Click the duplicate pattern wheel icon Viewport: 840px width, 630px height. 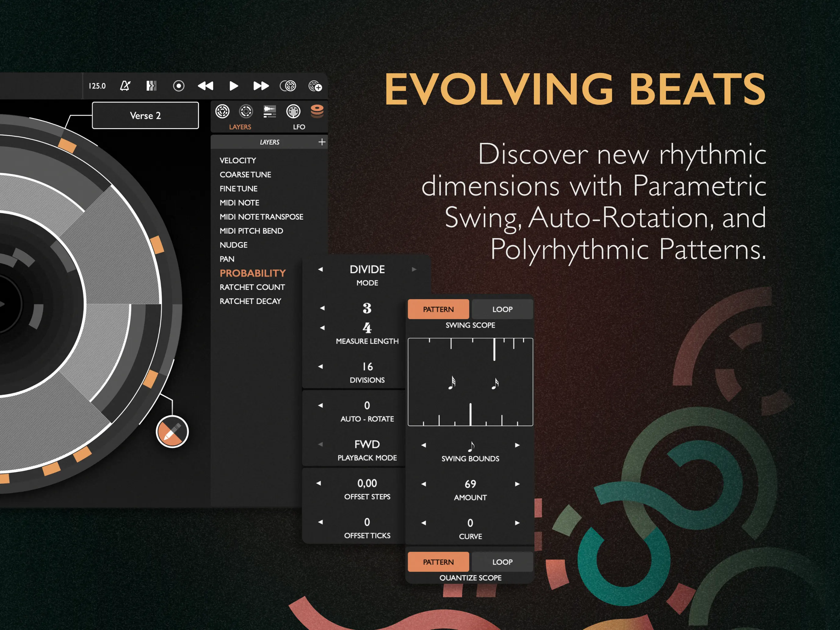click(289, 86)
